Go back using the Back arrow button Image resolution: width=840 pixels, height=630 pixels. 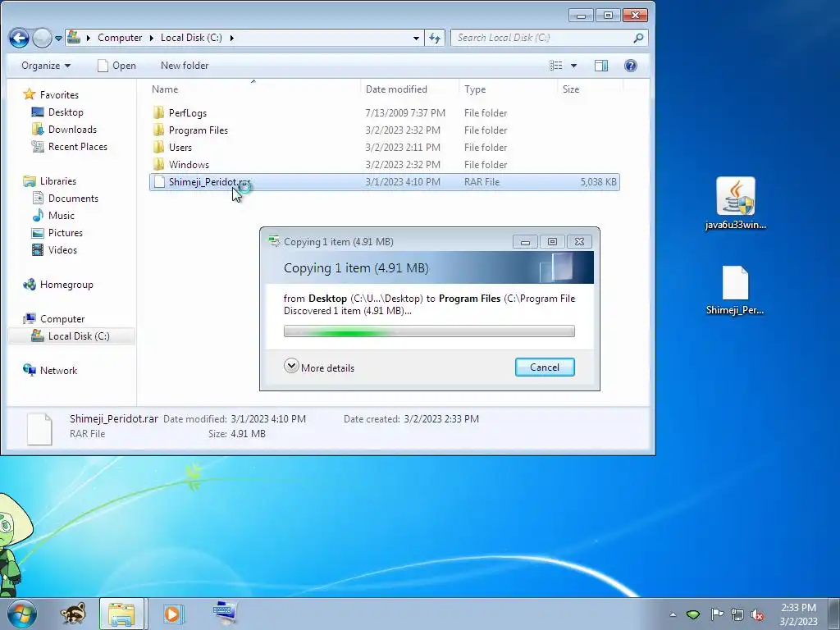pyautogui.click(x=19, y=38)
